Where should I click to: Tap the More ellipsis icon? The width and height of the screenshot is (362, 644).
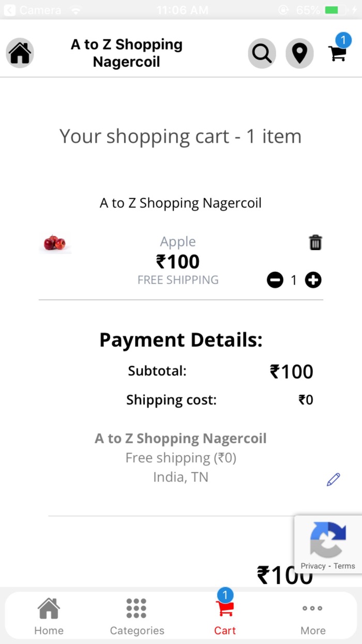312,608
